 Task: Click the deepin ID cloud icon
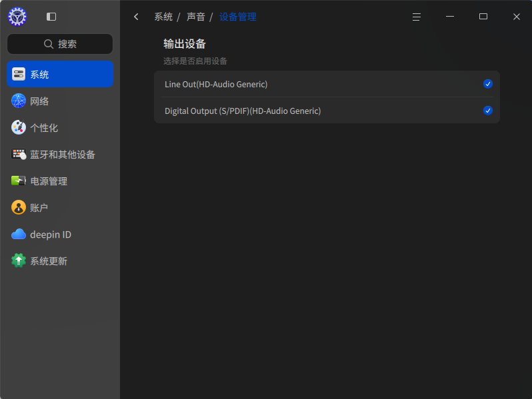point(19,234)
